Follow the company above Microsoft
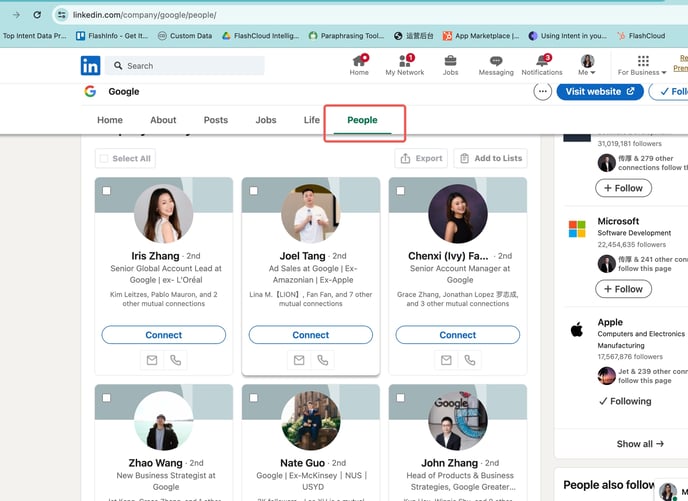 coord(624,188)
